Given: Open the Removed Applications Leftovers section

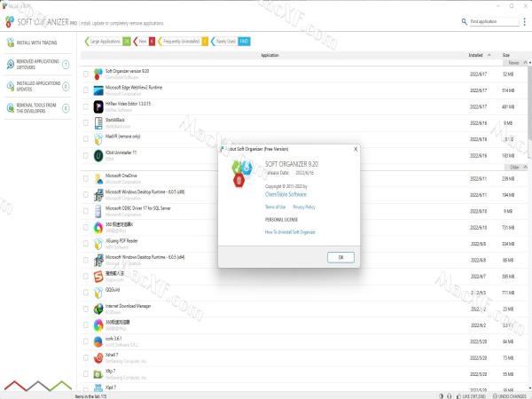Looking at the screenshot, I should click(x=37, y=65).
